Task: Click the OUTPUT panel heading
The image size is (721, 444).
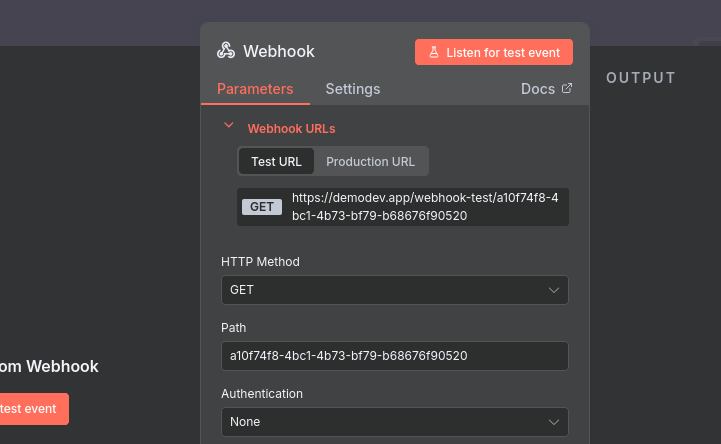Action: click(x=641, y=78)
